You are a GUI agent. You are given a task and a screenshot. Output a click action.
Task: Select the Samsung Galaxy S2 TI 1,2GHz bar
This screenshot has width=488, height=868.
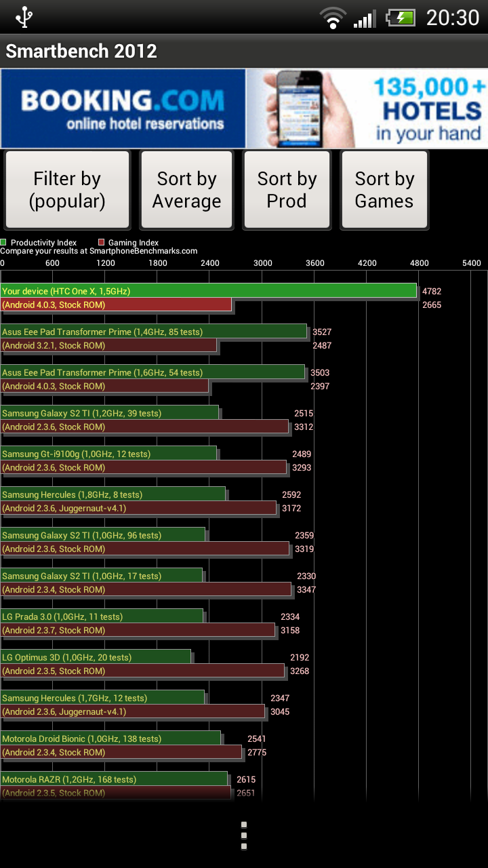(x=110, y=413)
